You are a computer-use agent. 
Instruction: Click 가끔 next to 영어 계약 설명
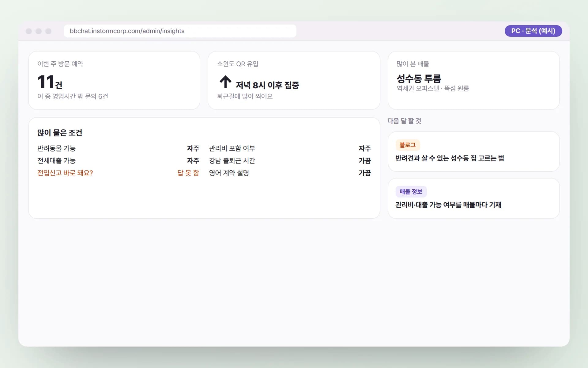coord(365,173)
